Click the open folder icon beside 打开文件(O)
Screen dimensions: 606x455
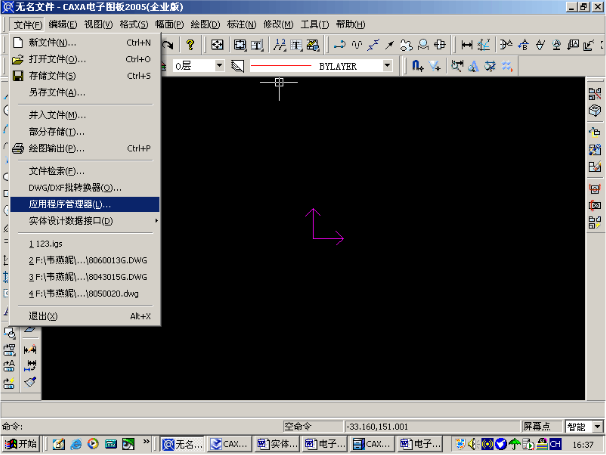17,59
